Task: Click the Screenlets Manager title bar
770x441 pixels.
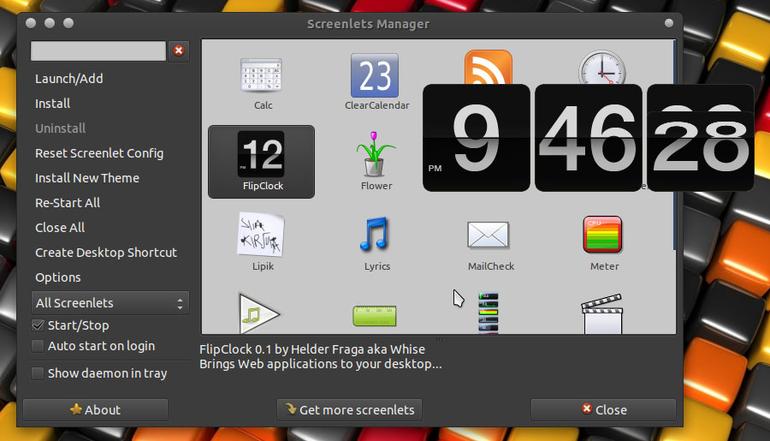Action: pyautogui.click(x=368, y=24)
